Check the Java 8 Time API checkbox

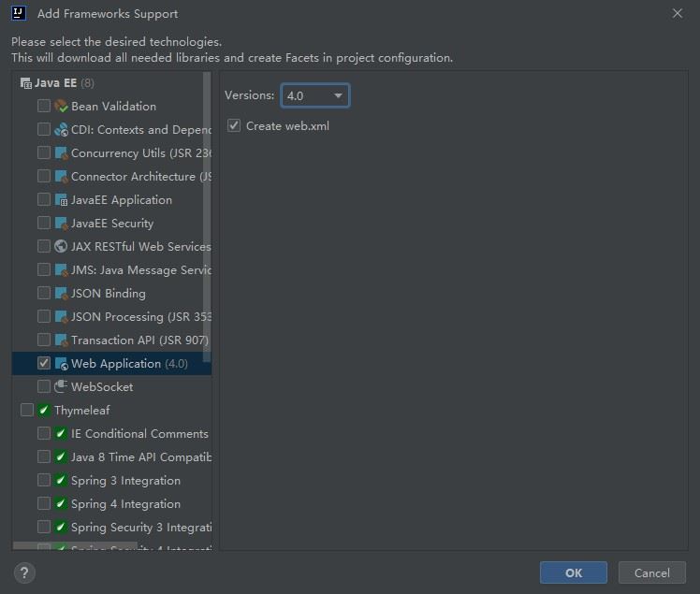pyautogui.click(x=44, y=456)
